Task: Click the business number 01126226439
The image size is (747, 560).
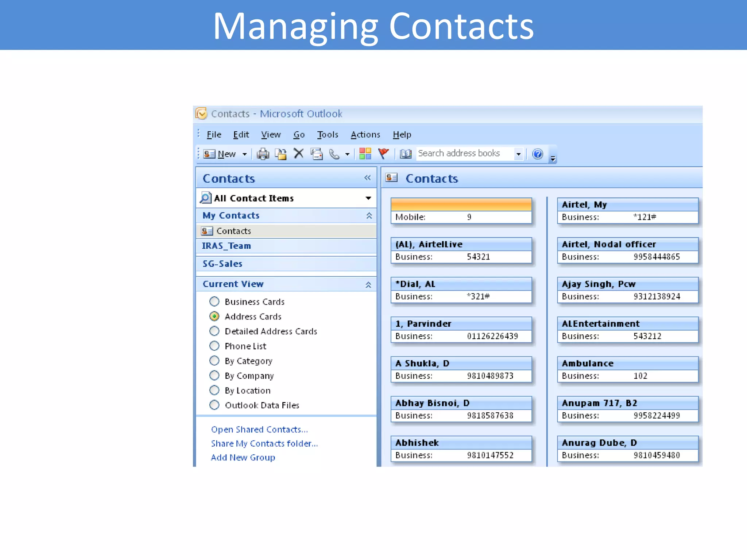Action: [x=492, y=336]
